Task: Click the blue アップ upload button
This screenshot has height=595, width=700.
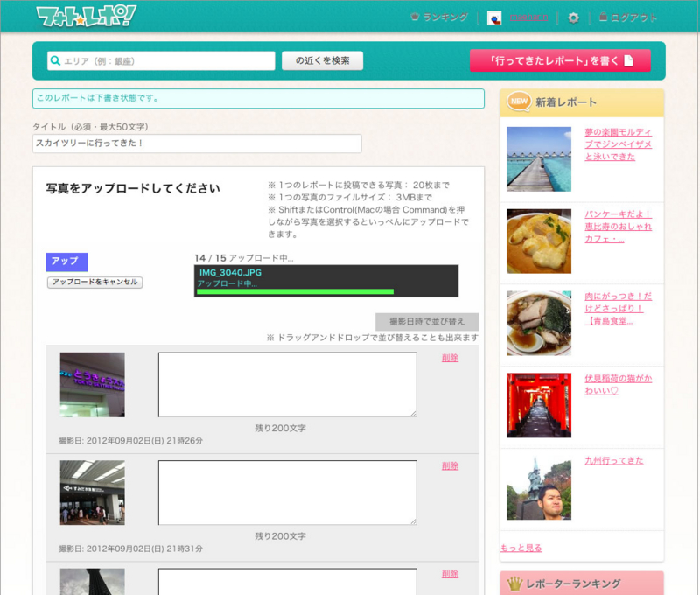Action: [66, 262]
